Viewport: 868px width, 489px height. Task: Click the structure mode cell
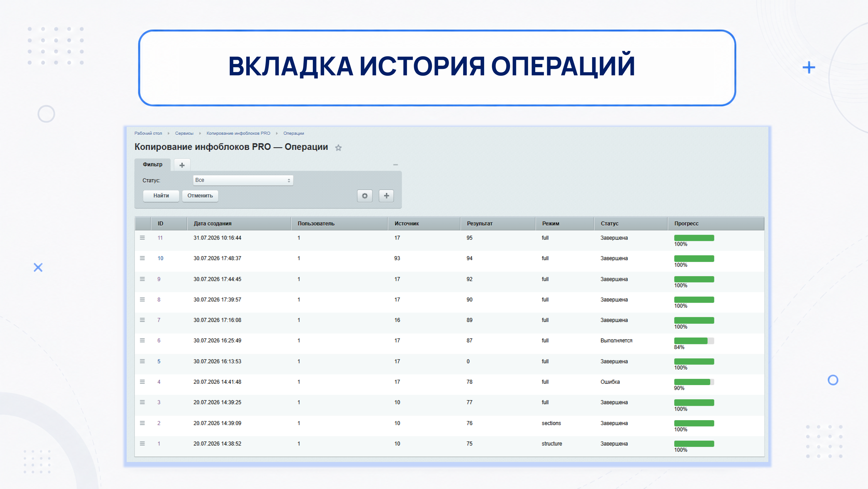[552, 444]
